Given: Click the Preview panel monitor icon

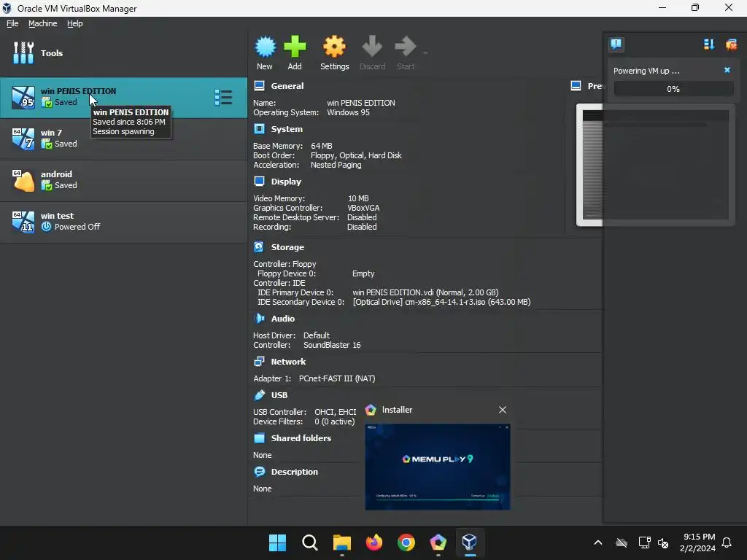Looking at the screenshot, I should pyautogui.click(x=576, y=86).
